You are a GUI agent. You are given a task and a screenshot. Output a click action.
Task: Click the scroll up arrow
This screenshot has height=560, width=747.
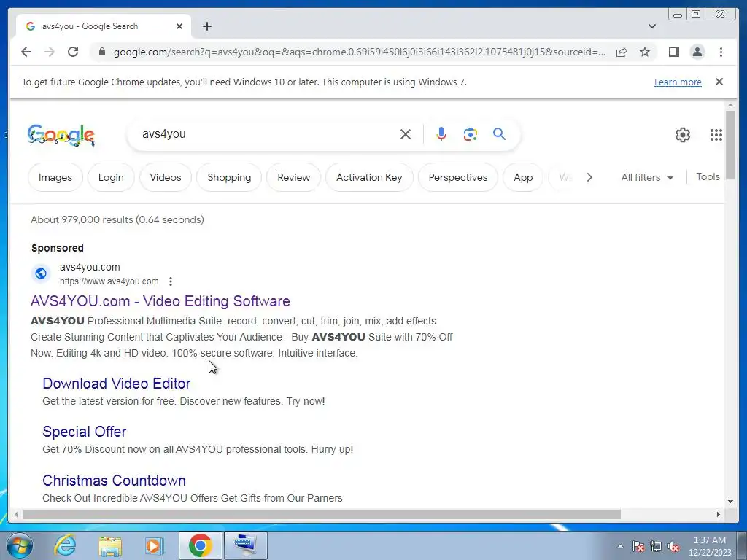tap(730, 105)
